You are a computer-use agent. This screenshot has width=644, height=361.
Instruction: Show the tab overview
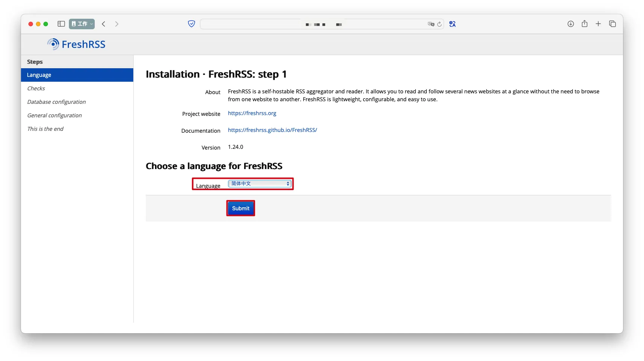click(x=613, y=24)
